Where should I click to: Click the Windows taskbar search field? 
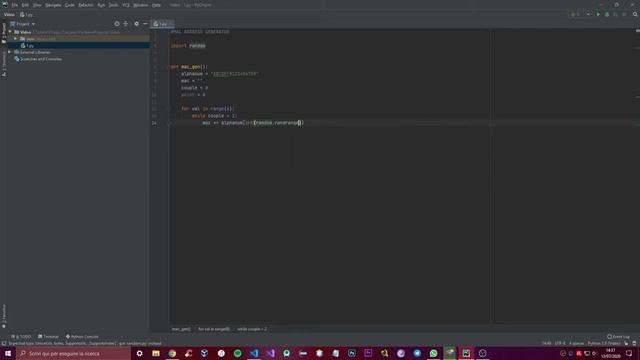(x=73, y=353)
